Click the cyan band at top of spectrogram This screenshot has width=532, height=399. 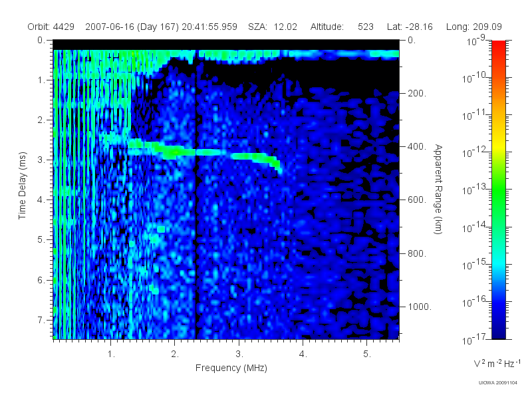[226, 54]
